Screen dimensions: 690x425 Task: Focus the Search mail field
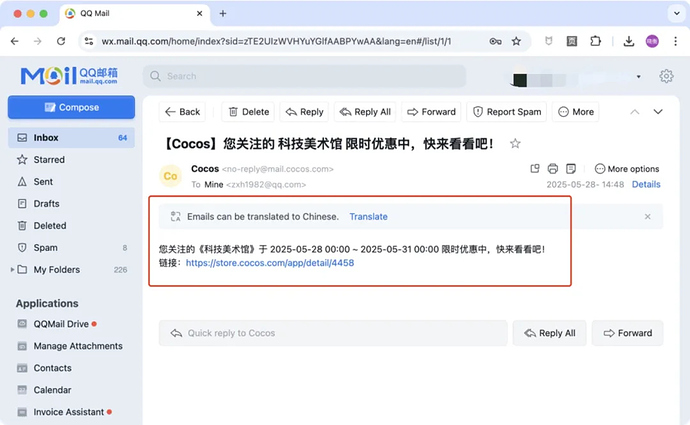[305, 76]
